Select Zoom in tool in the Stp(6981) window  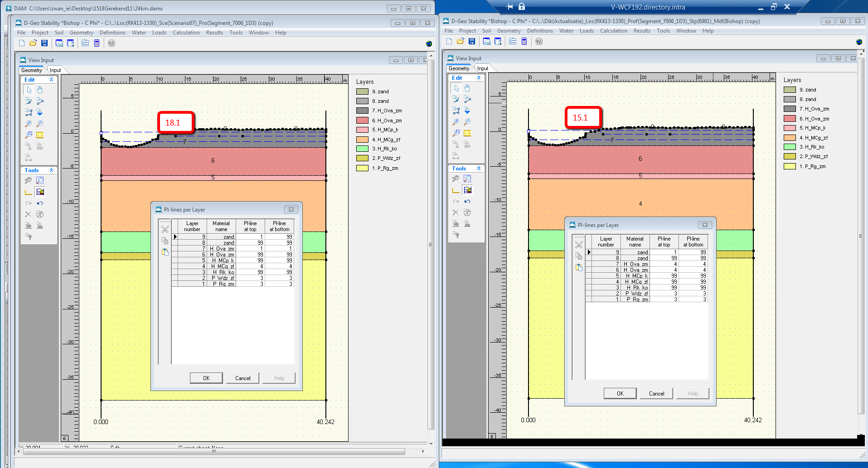click(x=456, y=122)
